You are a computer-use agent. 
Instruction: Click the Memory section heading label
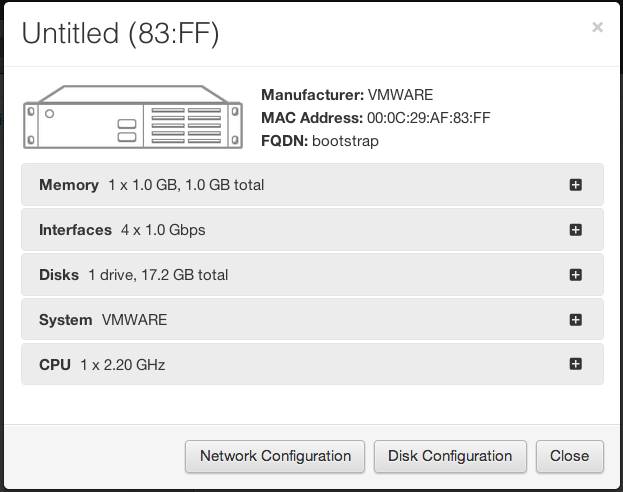tap(69, 185)
